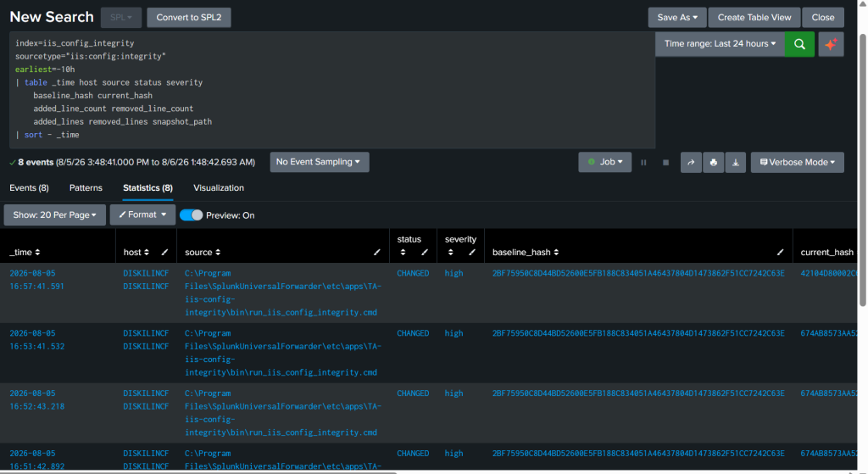Select timestamp 2026-08-05 16:51:42.892
Image resolution: width=868 pixels, height=474 pixels.
pos(36,460)
